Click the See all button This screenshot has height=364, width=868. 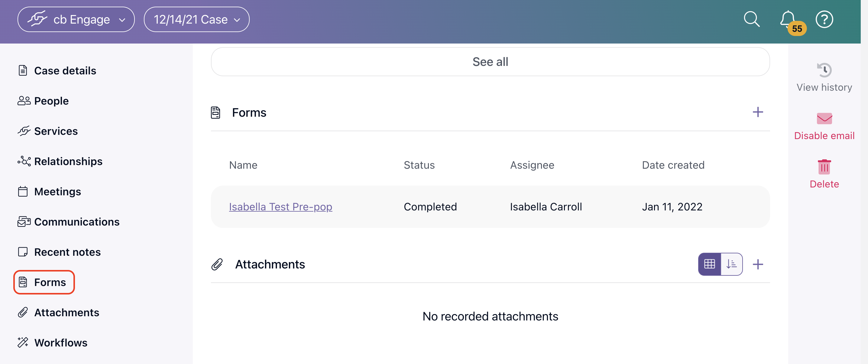coord(490,62)
